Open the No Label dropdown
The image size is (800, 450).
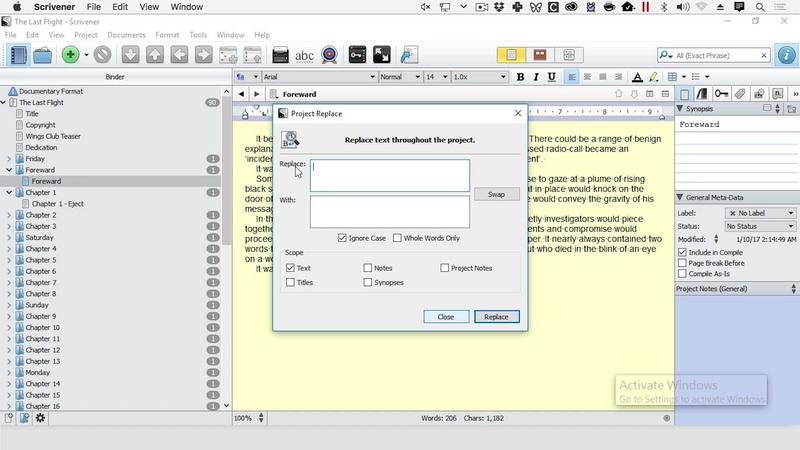760,213
